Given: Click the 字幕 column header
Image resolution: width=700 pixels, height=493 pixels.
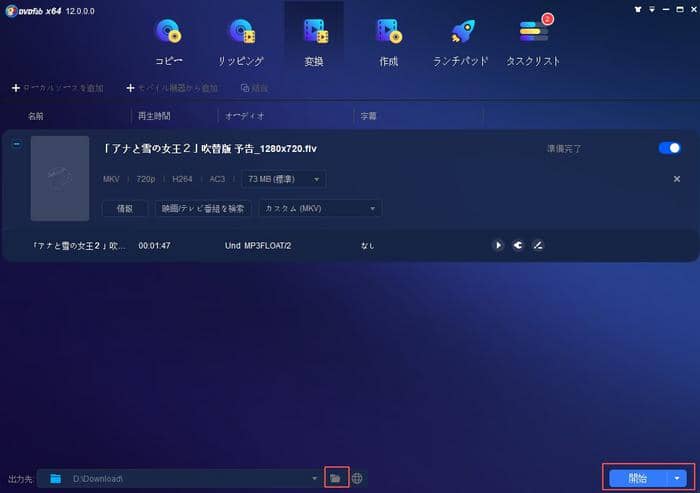Looking at the screenshot, I should tap(368, 116).
